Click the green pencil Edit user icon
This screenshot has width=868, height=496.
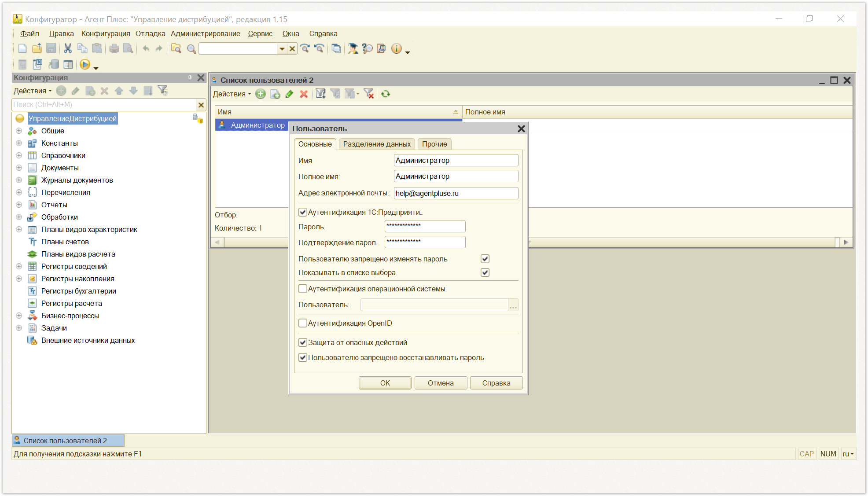pyautogui.click(x=289, y=94)
